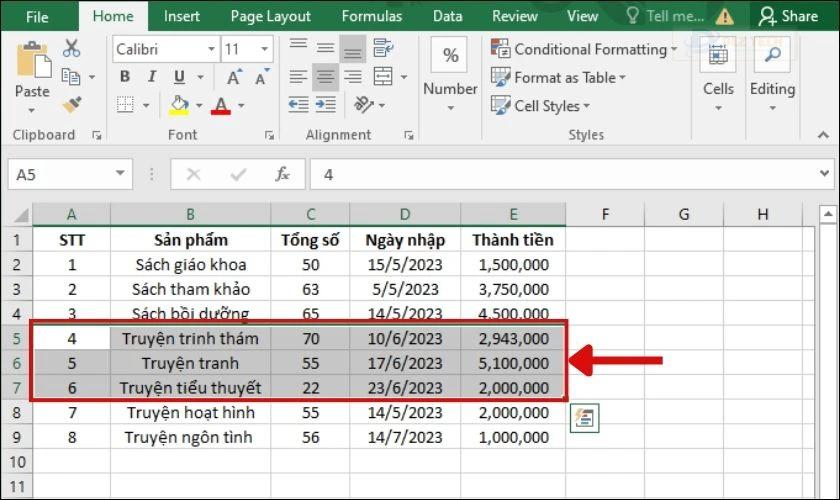Click the Tell me search box
This screenshot has width=840, height=500.
665,16
